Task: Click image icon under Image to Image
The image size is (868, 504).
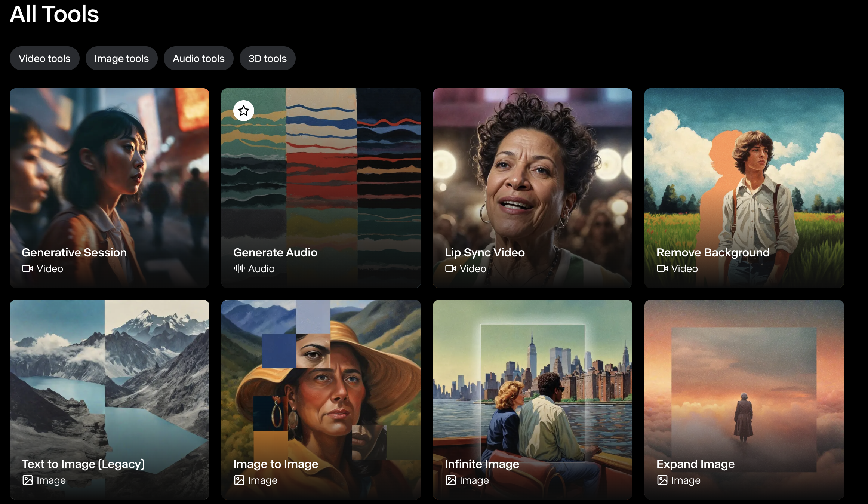Action: tap(239, 480)
